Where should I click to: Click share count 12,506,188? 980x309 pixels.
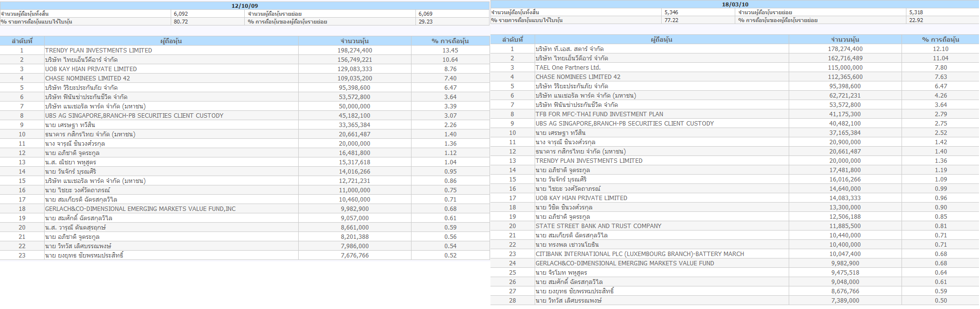[x=845, y=217]
